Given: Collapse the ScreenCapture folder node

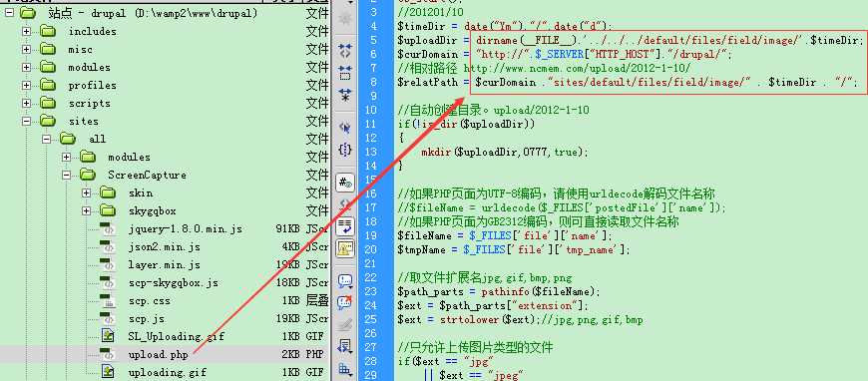Looking at the screenshot, I should pos(67,175).
